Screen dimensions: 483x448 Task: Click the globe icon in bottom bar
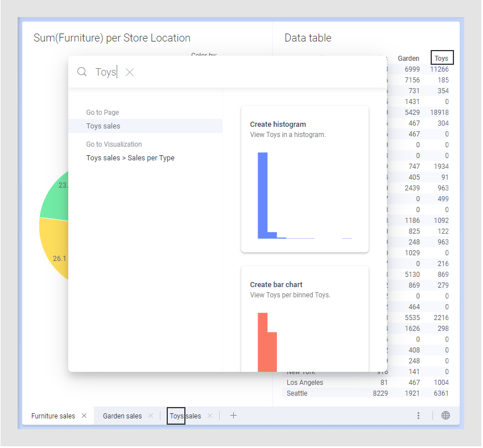445,416
